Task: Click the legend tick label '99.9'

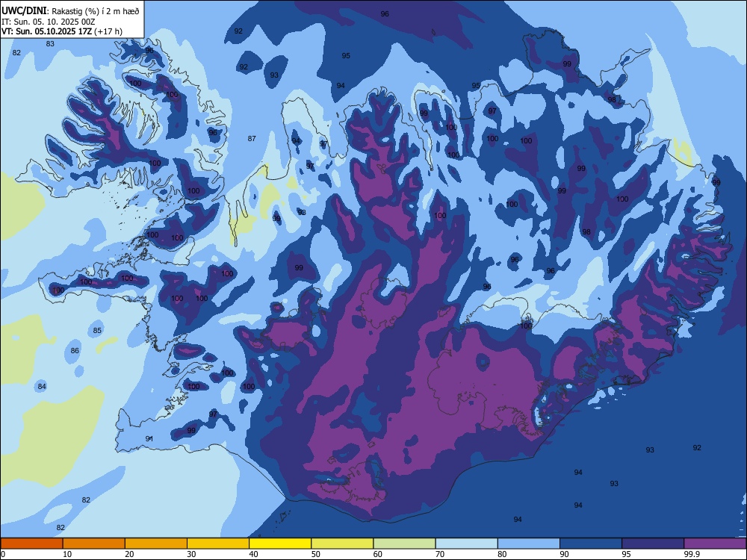Action: tap(691, 554)
